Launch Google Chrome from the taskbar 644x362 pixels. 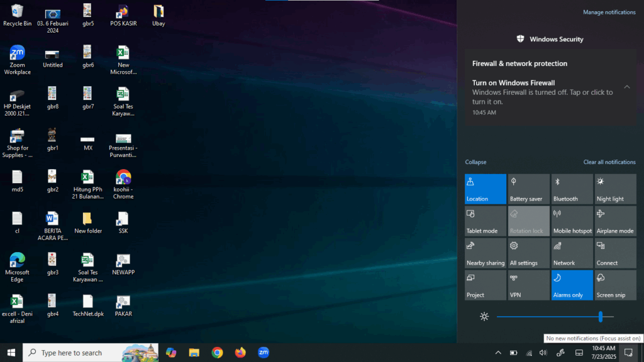tap(217, 353)
